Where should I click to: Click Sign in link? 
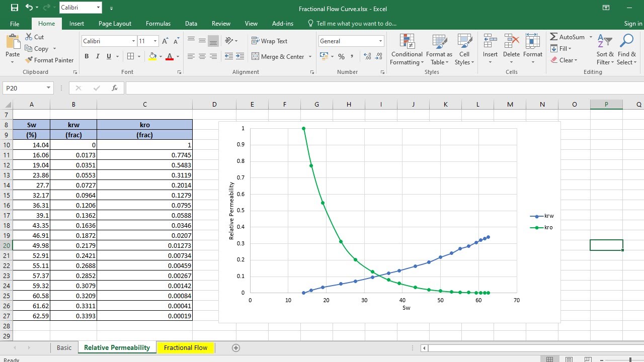pyautogui.click(x=633, y=24)
